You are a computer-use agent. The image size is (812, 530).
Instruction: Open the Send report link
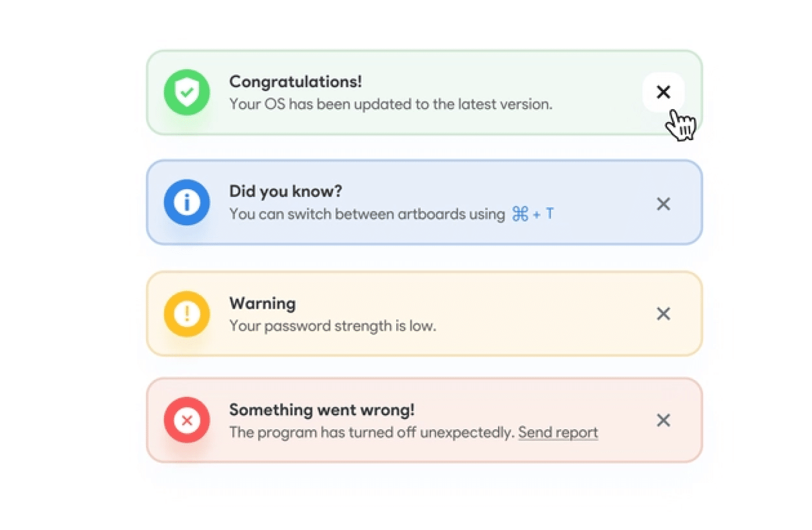(x=558, y=432)
